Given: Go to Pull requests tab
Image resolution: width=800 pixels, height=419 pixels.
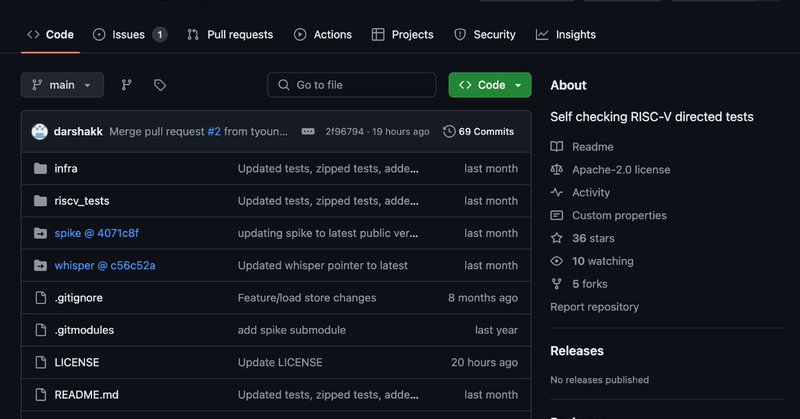Looking at the screenshot, I should point(230,35).
